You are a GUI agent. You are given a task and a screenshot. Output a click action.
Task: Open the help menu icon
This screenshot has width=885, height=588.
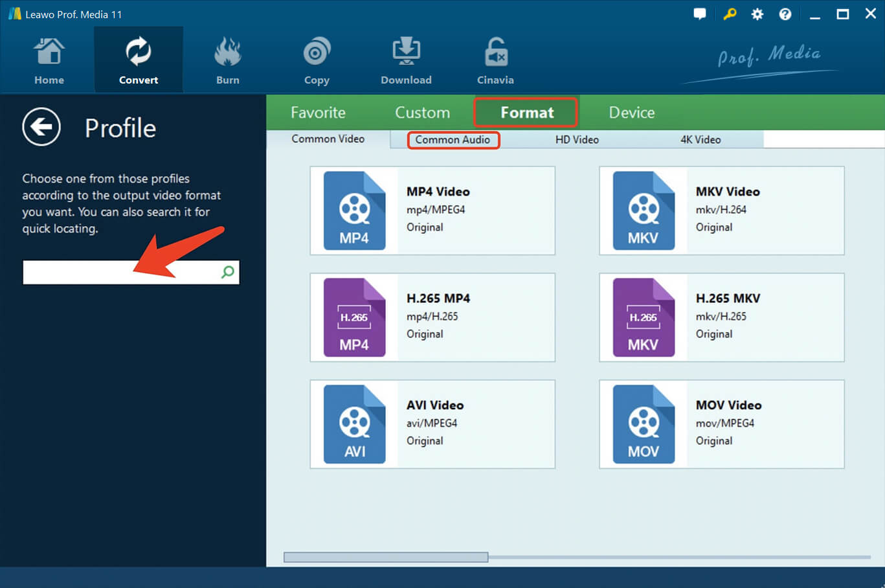[x=785, y=13]
